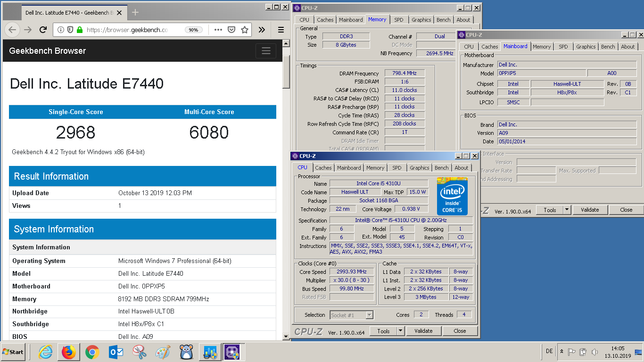Open Graphics tab in front CPU-Z window
This screenshot has height=362, width=644.
(x=420, y=168)
